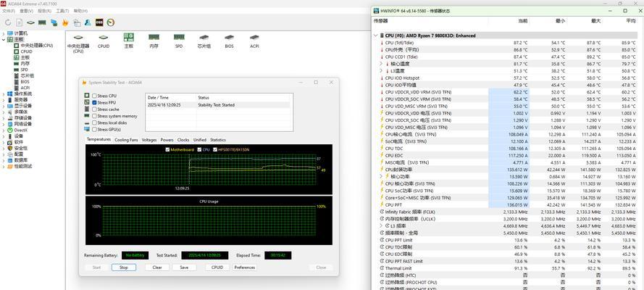
Task: Expand the 存储设备 tree node
Action: 4,118
